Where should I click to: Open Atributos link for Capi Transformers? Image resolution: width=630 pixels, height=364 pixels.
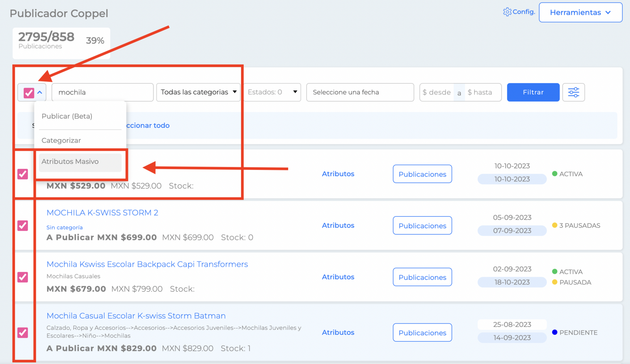point(338,277)
